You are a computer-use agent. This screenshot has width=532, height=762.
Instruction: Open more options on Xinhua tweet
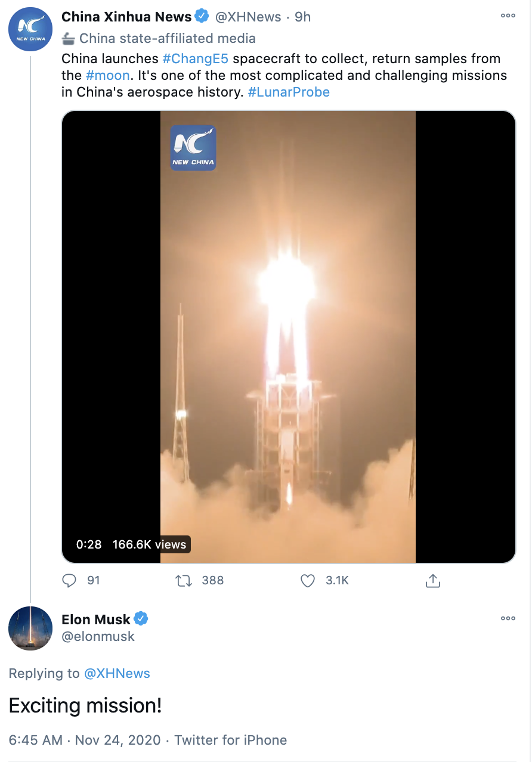tap(508, 16)
